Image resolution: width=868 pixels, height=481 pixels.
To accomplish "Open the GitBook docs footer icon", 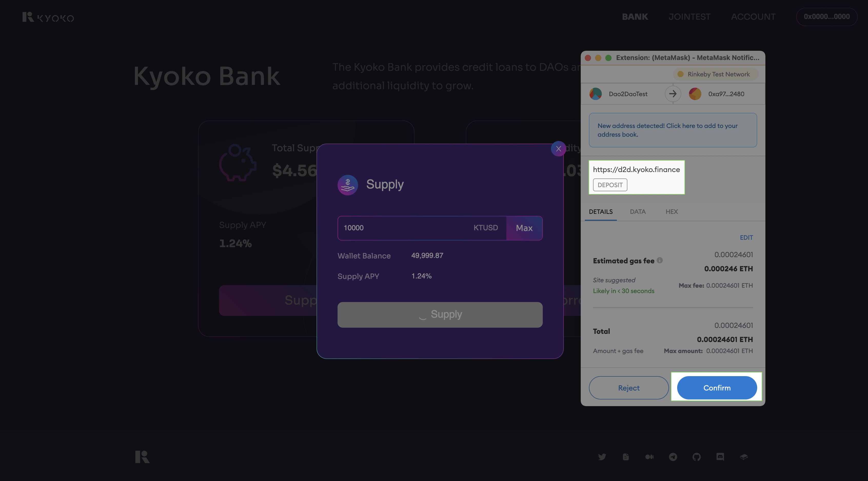I will click(744, 457).
